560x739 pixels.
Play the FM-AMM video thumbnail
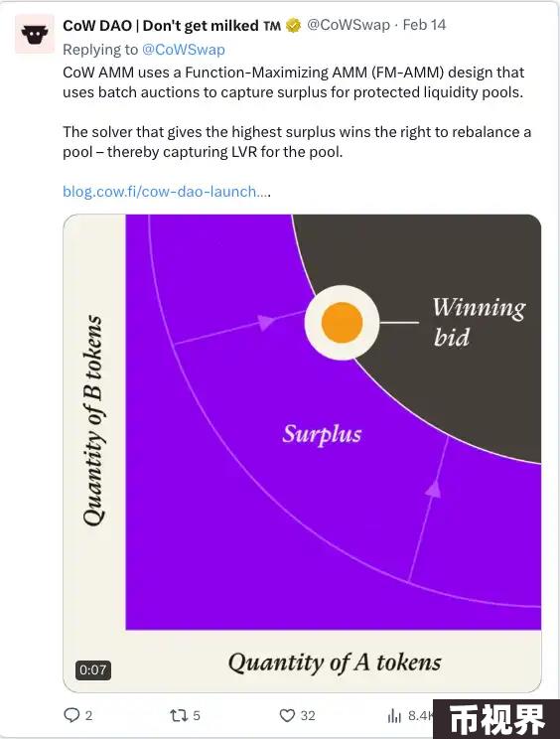click(x=302, y=453)
